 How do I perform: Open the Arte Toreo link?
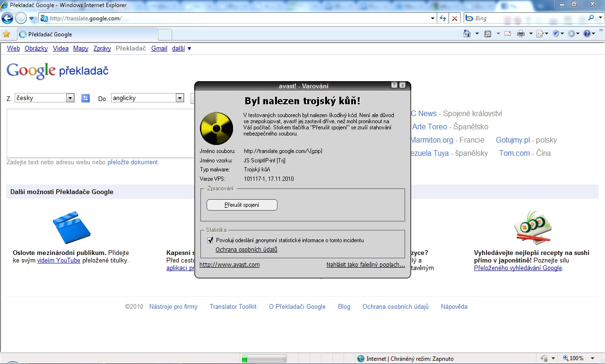pyautogui.click(x=430, y=127)
